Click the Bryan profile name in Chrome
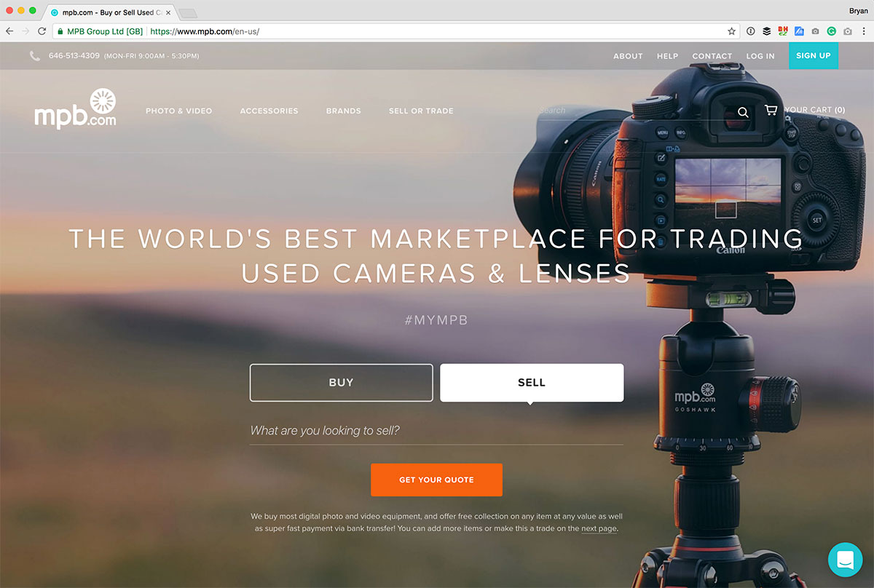The height and width of the screenshot is (588, 874). (x=859, y=11)
